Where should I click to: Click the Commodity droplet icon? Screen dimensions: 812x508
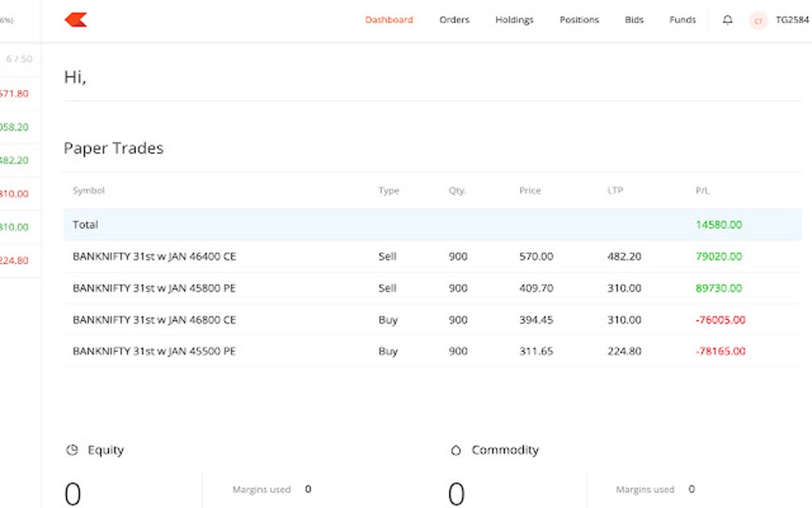(455, 450)
